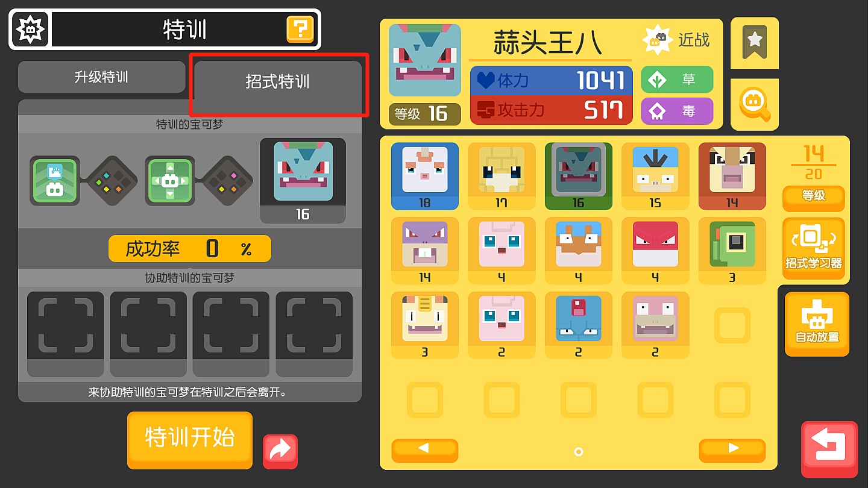The height and width of the screenshot is (488, 868).
Task: Sort Pokémon by 等级 button
Action: click(814, 196)
